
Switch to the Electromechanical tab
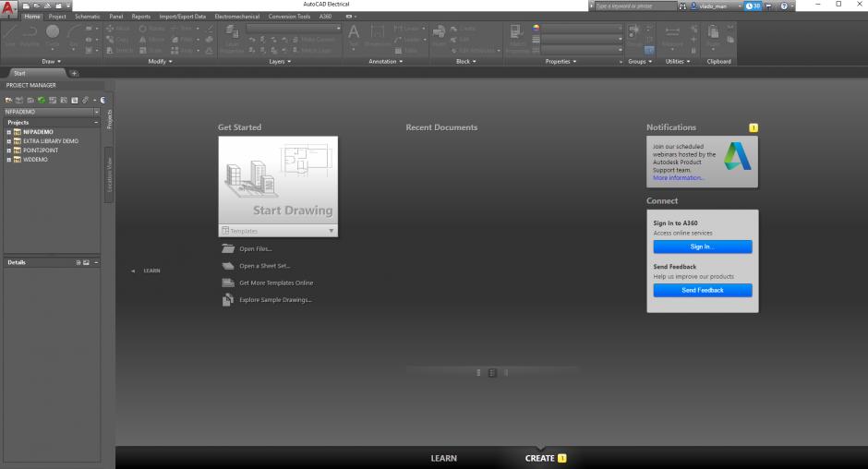(237, 17)
